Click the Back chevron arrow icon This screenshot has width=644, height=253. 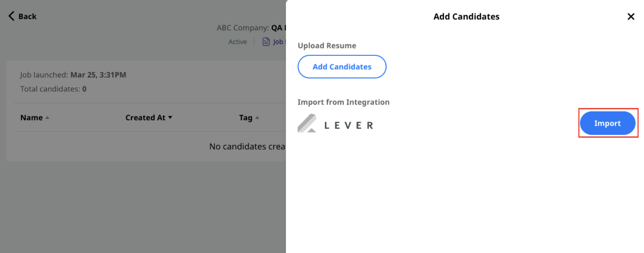click(x=11, y=16)
